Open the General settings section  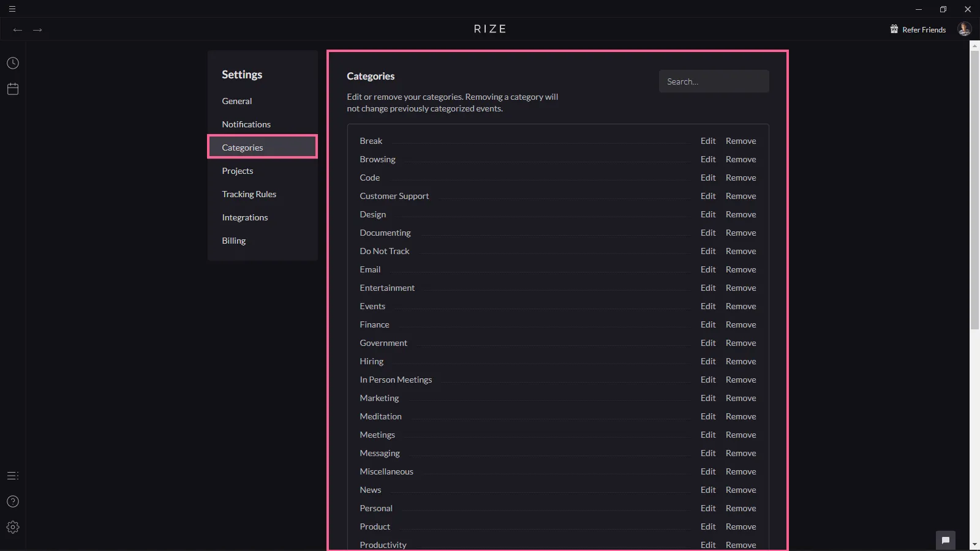[237, 101]
